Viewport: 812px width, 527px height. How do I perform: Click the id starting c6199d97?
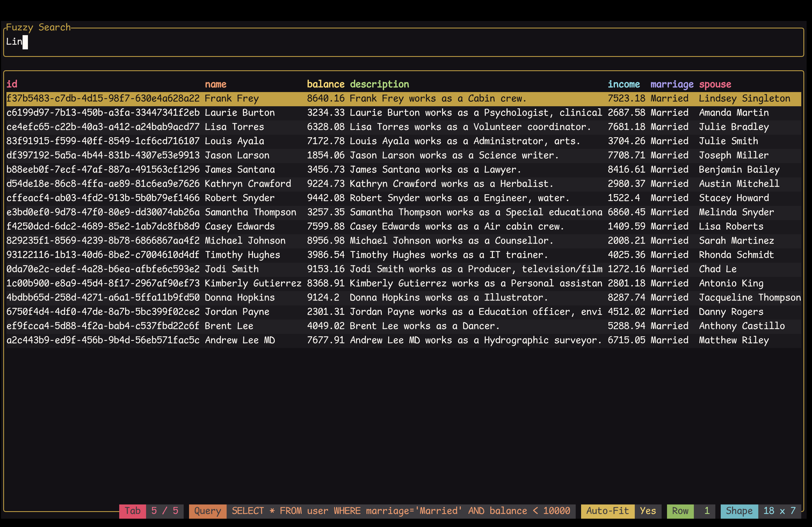click(x=103, y=113)
